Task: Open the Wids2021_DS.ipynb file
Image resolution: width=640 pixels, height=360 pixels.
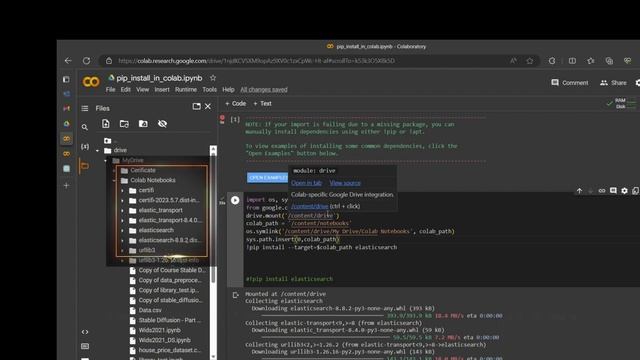Action: (164, 340)
